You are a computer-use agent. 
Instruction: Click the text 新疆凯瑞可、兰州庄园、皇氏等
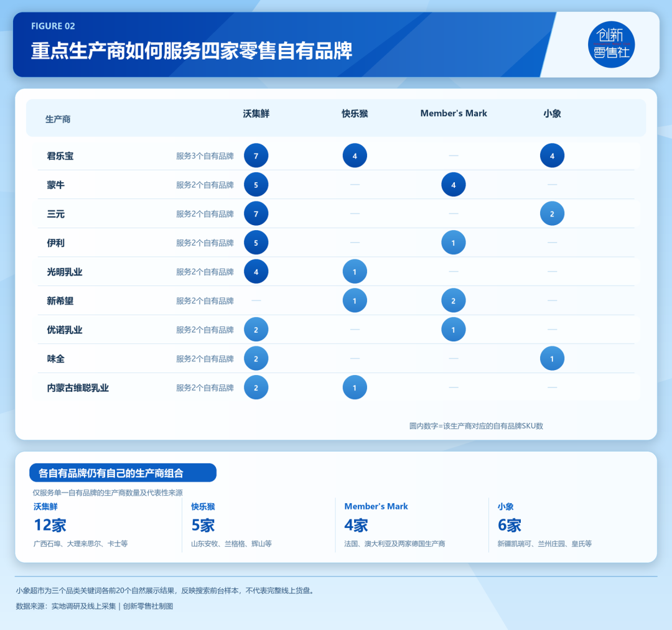[544, 544]
